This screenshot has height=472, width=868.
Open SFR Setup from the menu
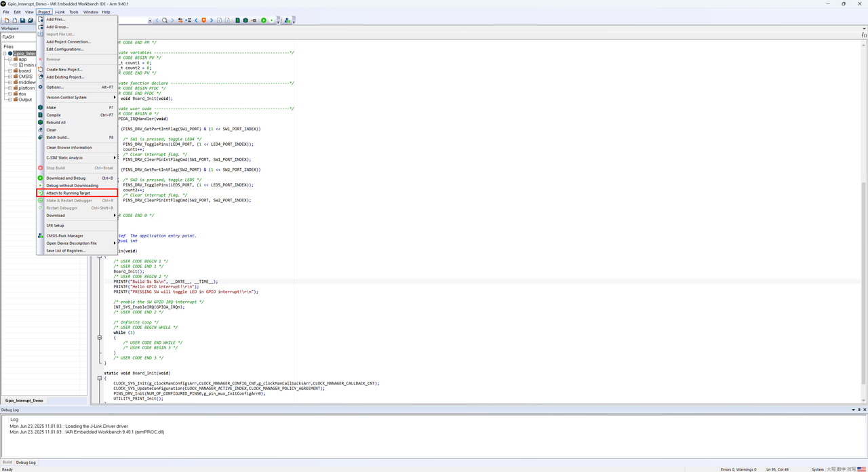[x=77, y=225]
